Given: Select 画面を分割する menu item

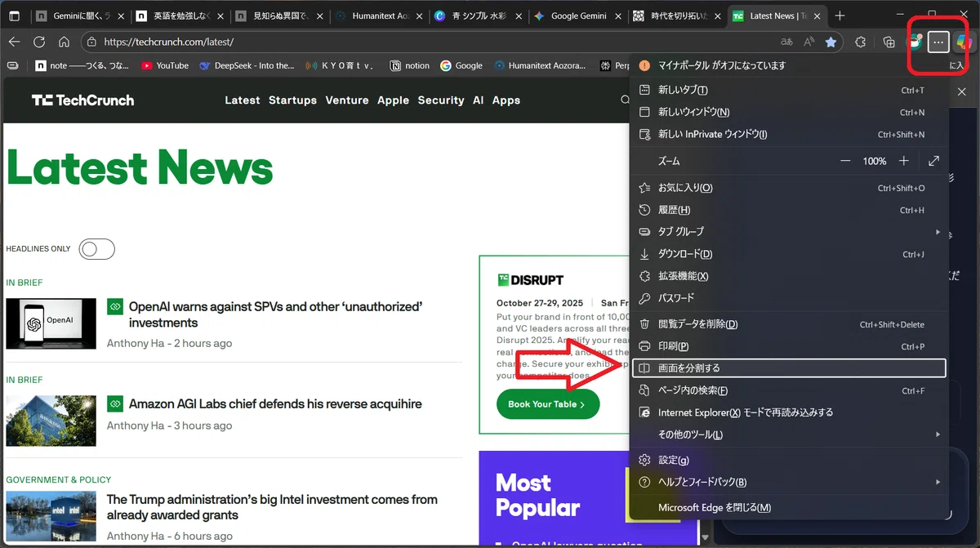Looking at the screenshot, I should (x=789, y=368).
